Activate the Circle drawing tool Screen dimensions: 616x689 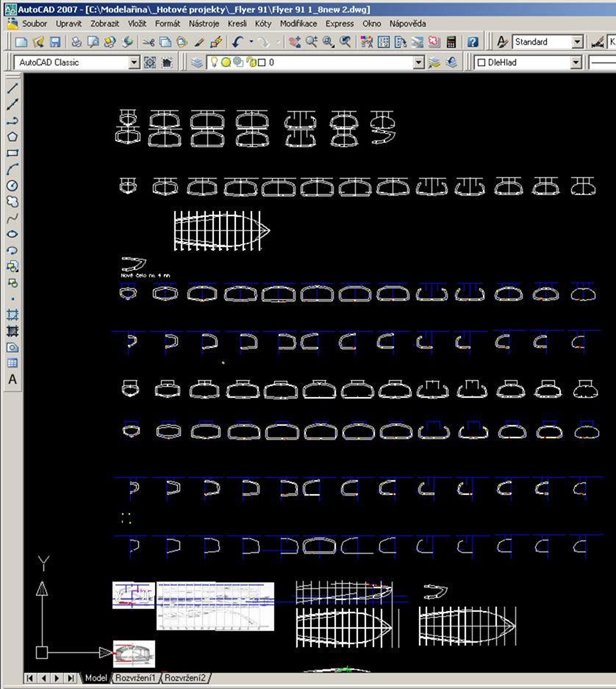[x=12, y=185]
